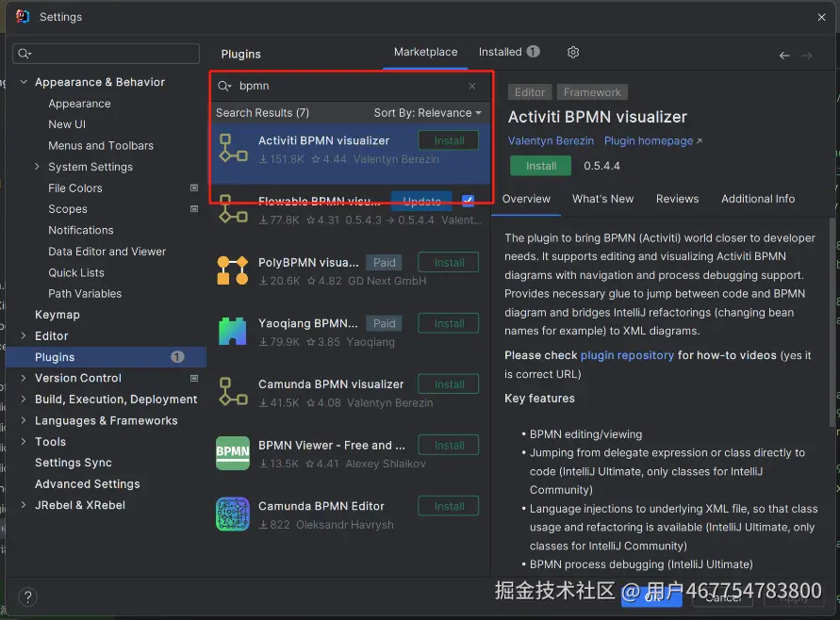Click the Version Control project-level icon
Viewport: 840px width, 620px height.
point(194,378)
